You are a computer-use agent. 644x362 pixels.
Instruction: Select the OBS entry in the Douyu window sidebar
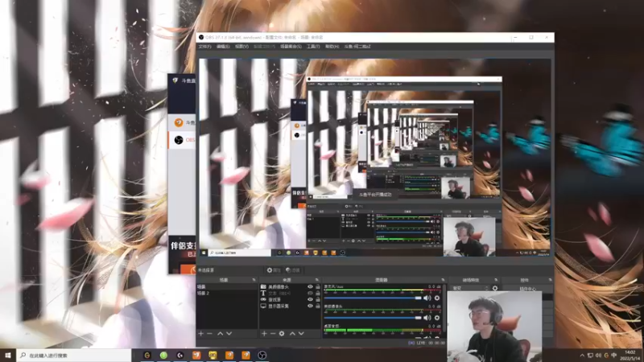coord(182,140)
